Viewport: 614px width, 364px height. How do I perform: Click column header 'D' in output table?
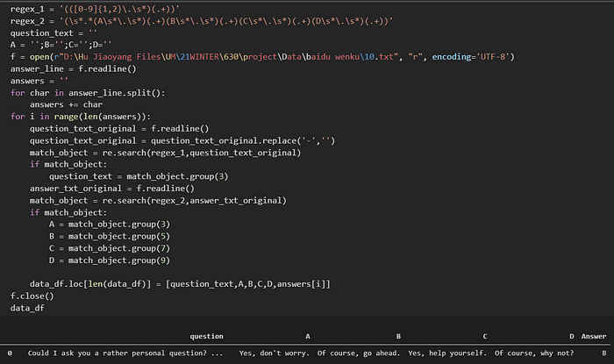click(x=571, y=336)
